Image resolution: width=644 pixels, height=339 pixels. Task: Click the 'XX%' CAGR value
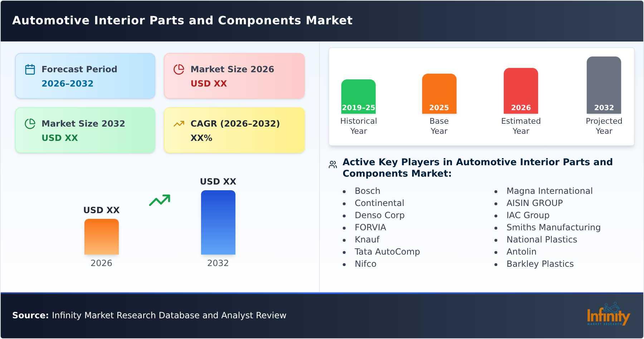click(x=201, y=138)
